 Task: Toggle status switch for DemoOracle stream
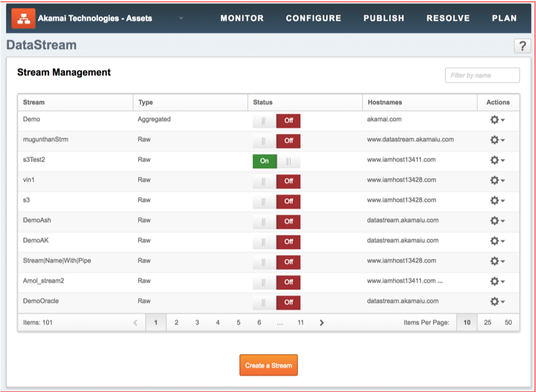click(x=276, y=302)
